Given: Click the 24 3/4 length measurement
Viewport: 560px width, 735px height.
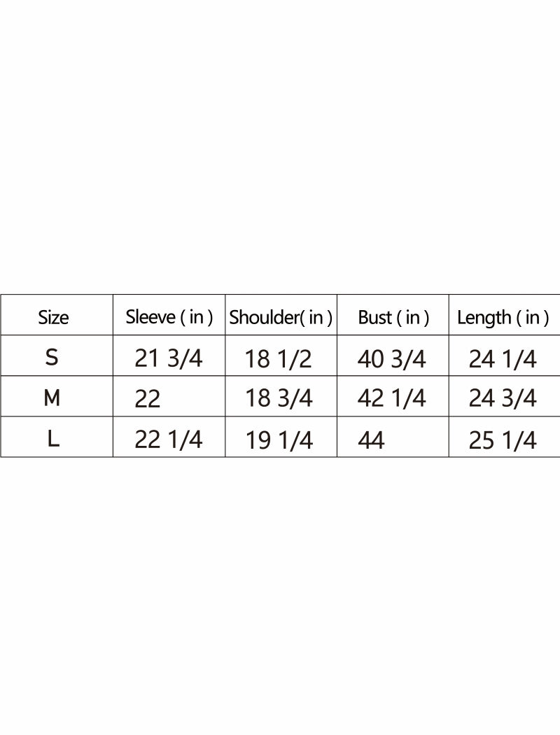Looking at the screenshot, I should point(503,398).
